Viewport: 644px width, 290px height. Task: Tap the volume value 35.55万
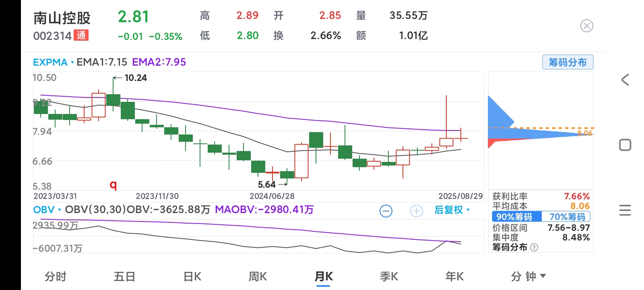[409, 15]
